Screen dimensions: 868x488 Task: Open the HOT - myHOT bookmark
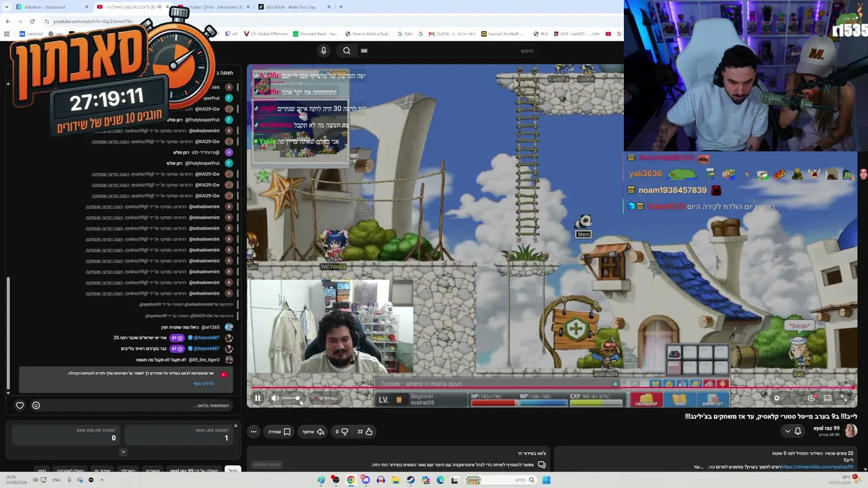(x=576, y=34)
